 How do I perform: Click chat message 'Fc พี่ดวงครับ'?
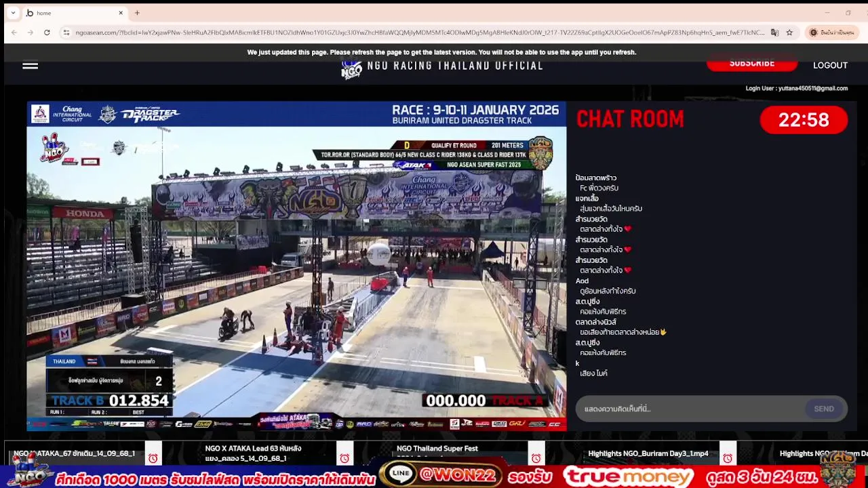coord(599,188)
